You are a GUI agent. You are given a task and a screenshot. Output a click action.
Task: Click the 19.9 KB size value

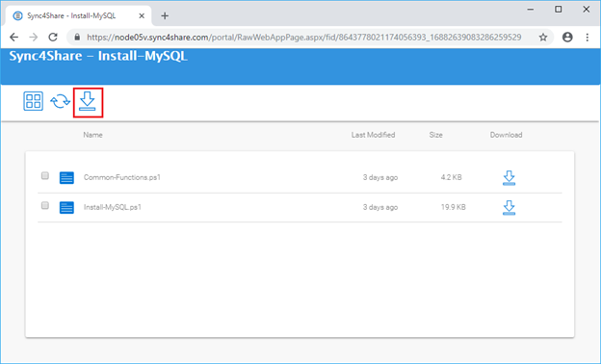click(x=453, y=207)
